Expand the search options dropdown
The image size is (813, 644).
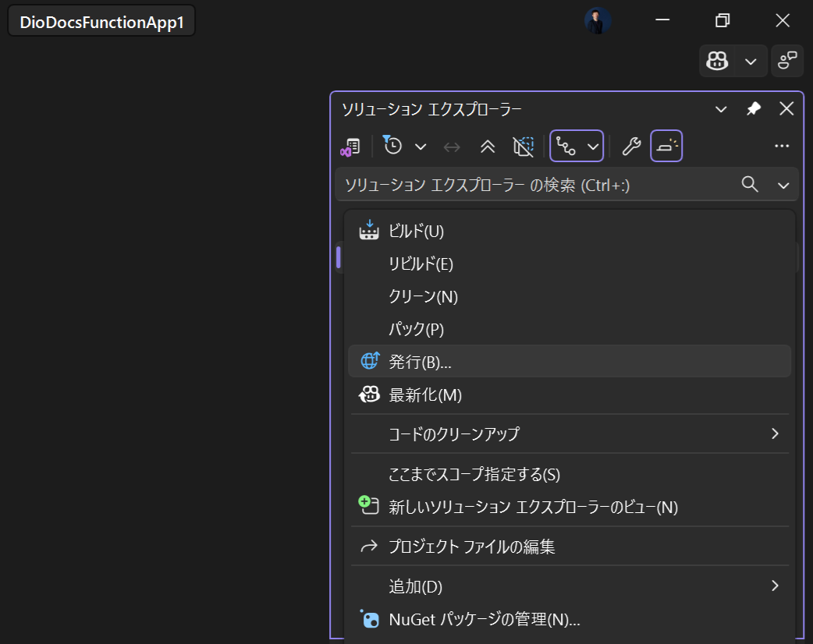click(x=783, y=186)
